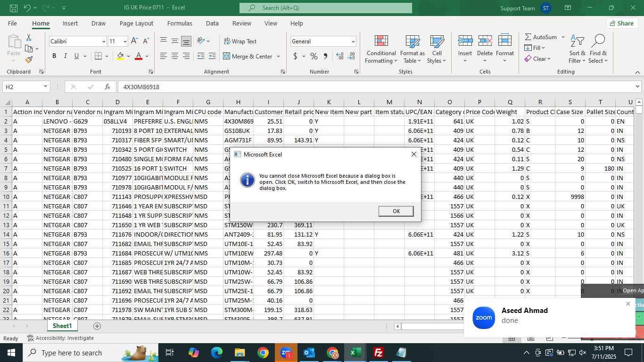Click the Format Painter brush icon
The width and height of the screenshot is (644, 362).
[x=29, y=59]
